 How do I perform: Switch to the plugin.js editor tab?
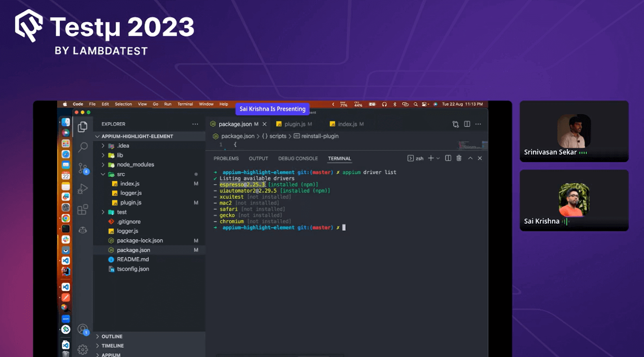(x=295, y=124)
